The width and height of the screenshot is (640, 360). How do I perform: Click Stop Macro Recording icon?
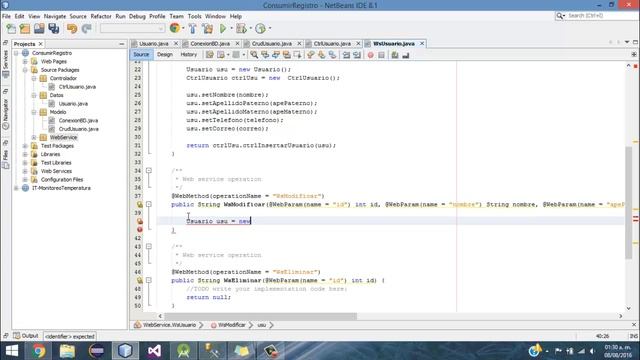pos(381,55)
